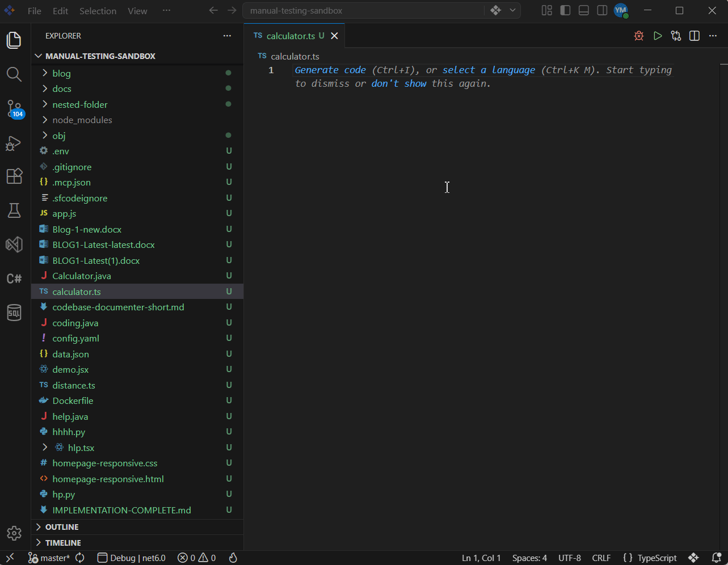Screen dimensions: 728x565
Task: Open the Dockerfile in explorer
Action: coord(137,400)
